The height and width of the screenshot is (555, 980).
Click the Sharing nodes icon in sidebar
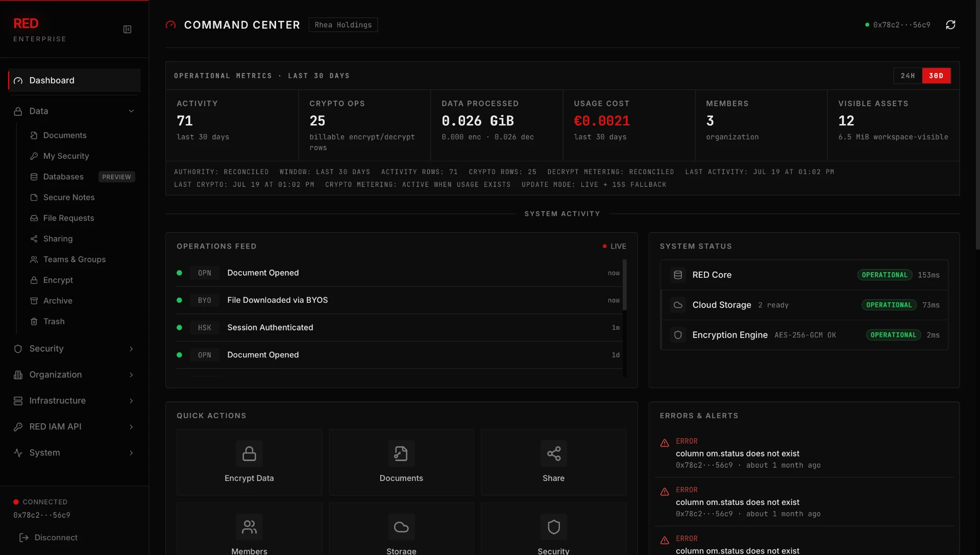point(34,239)
